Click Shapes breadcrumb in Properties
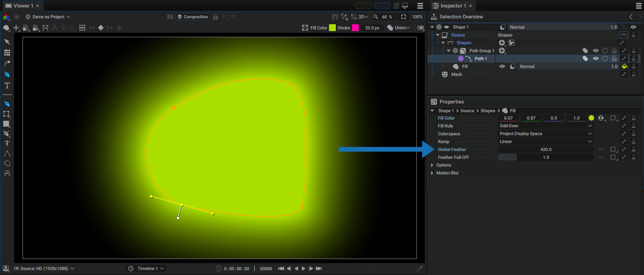The image size is (644, 275). 488,111
